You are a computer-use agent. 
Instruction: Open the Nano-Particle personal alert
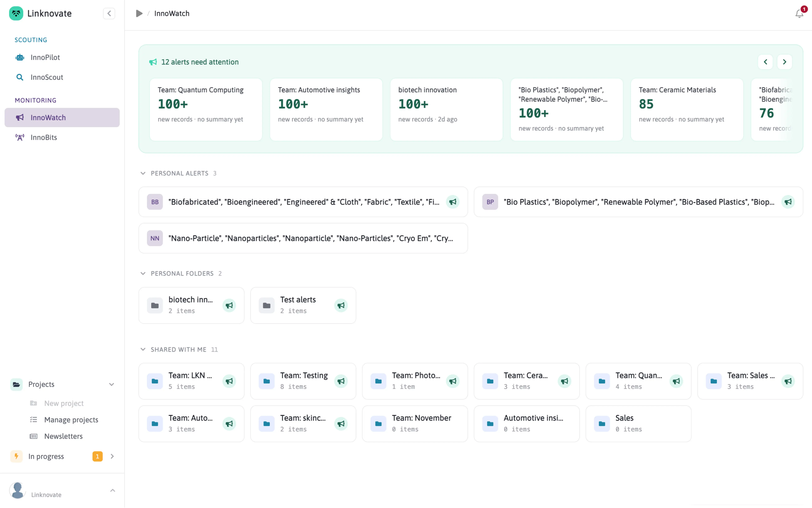[x=303, y=238]
